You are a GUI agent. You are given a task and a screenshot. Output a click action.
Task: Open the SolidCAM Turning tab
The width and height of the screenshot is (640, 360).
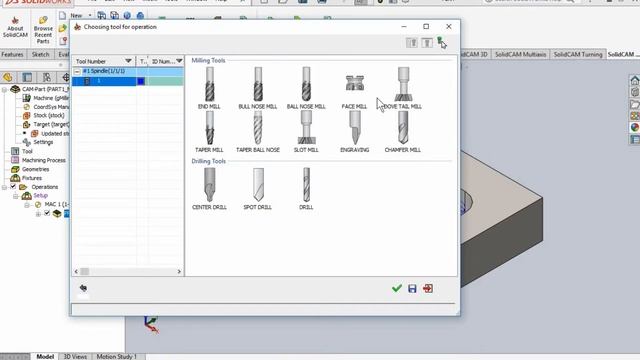pyautogui.click(x=578, y=54)
